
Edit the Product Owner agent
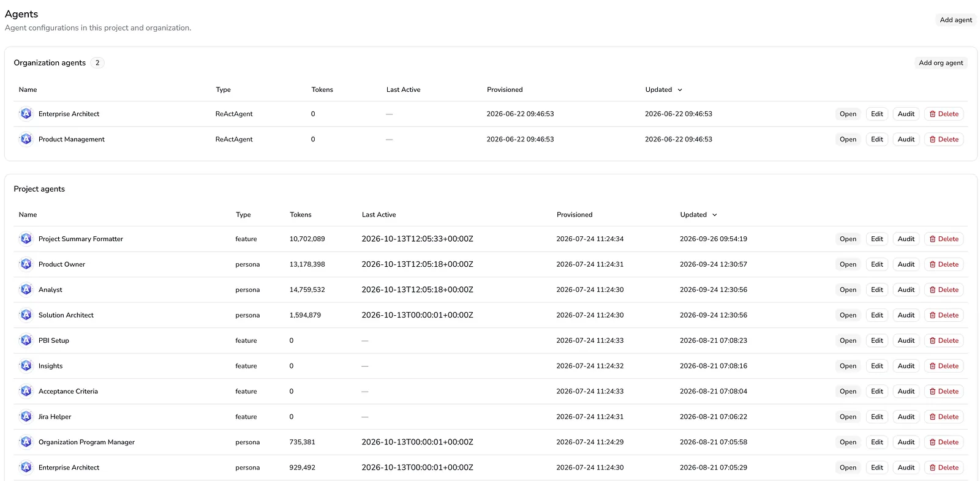coord(877,264)
